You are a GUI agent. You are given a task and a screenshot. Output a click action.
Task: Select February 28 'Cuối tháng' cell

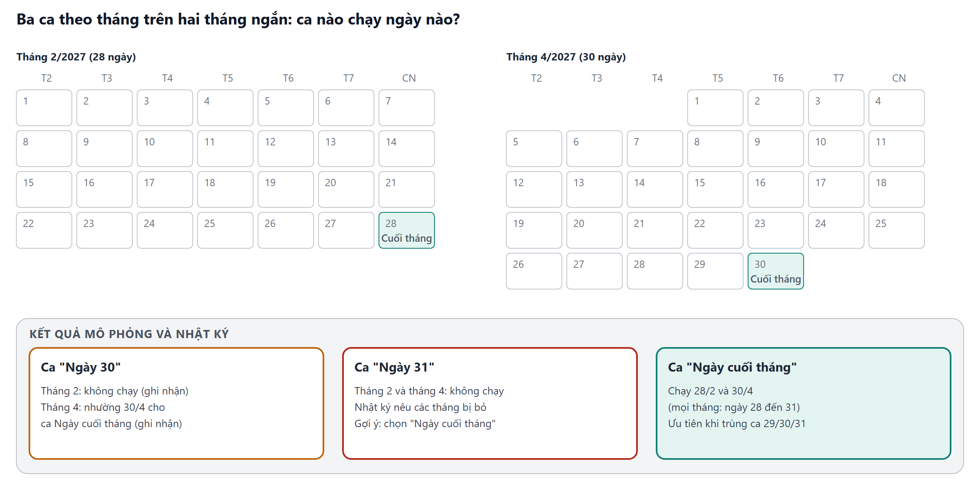click(x=407, y=230)
